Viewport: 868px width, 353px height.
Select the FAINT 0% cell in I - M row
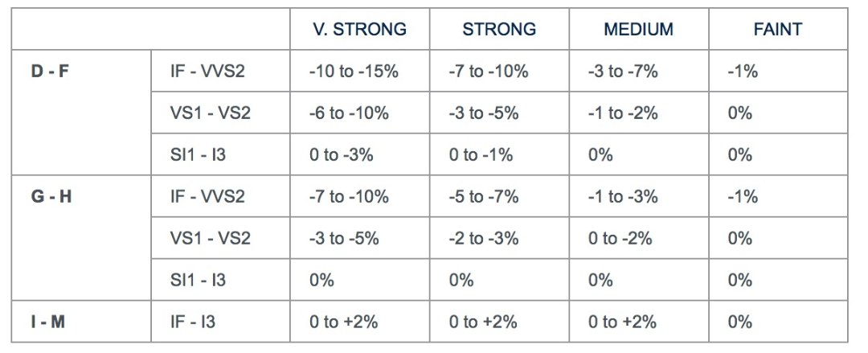739,322
